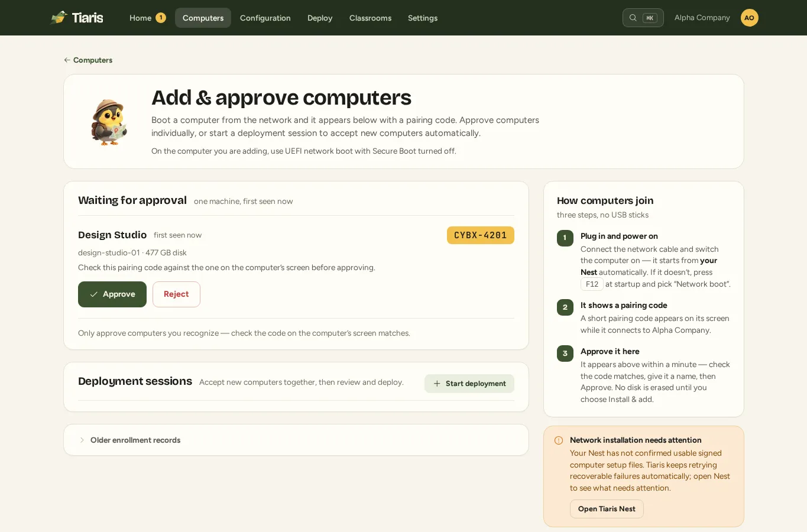Open Tiaris Nest from the warning
The width and height of the screenshot is (807, 532).
click(x=607, y=509)
